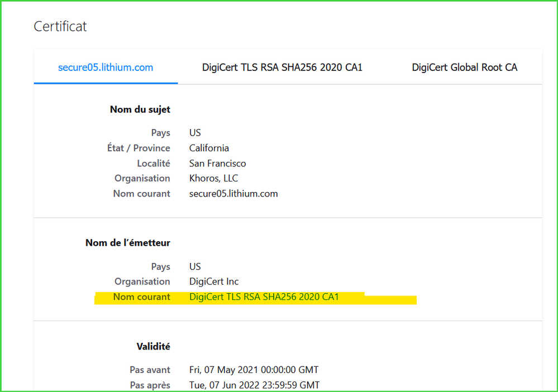The width and height of the screenshot is (558, 392).
Task: Click the Pas avant label
Action: [x=150, y=370]
